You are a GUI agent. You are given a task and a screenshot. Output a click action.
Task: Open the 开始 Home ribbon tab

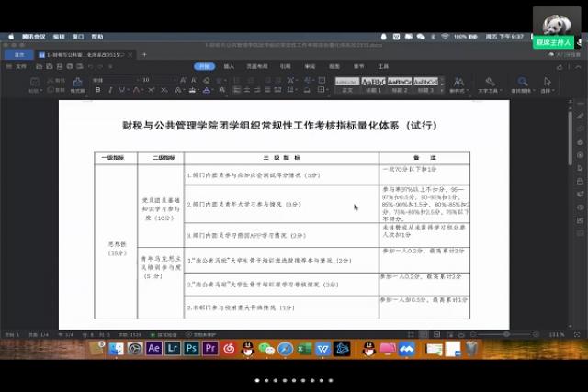click(x=204, y=66)
